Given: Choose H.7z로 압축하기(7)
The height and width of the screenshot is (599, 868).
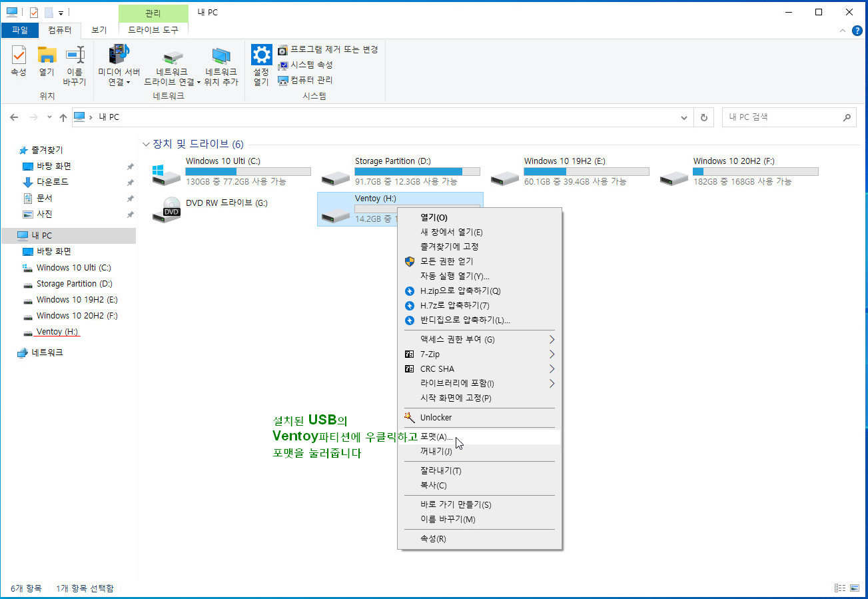Looking at the screenshot, I should [x=480, y=305].
